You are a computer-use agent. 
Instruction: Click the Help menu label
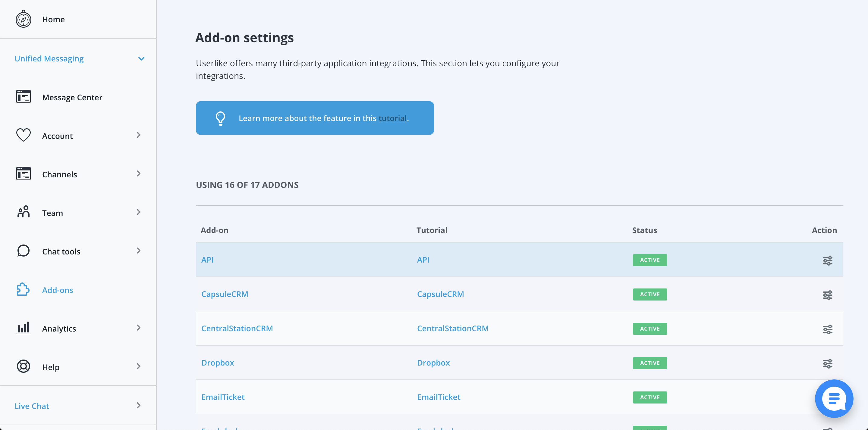[51, 367]
